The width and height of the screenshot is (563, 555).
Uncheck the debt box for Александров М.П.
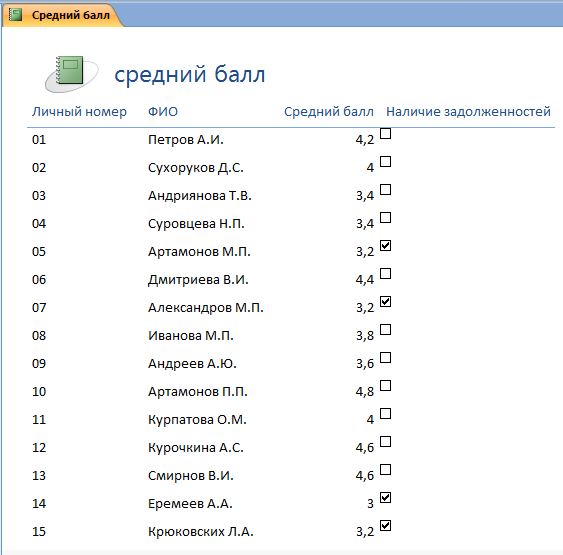[x=385, y=302]
